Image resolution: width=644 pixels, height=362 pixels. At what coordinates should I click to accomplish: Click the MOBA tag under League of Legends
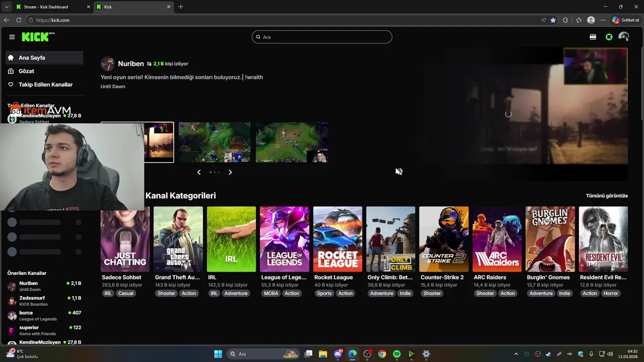click(271, 293)
